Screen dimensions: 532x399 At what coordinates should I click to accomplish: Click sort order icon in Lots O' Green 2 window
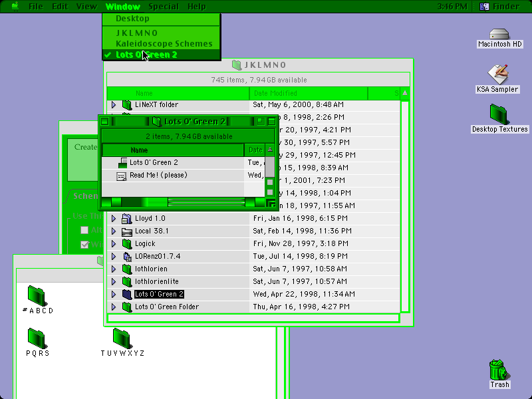click(x=270, y=150)
